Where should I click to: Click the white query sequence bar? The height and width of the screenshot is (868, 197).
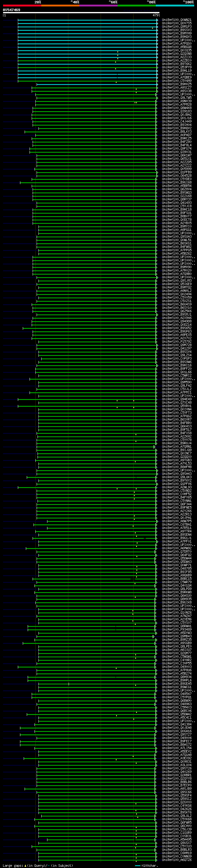pos(81,12)
